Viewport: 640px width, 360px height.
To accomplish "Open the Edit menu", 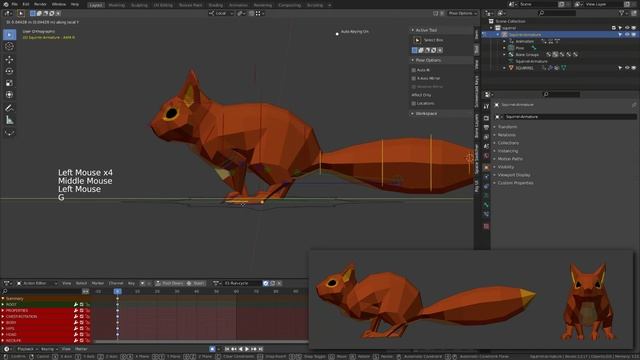I will [25, 4].
